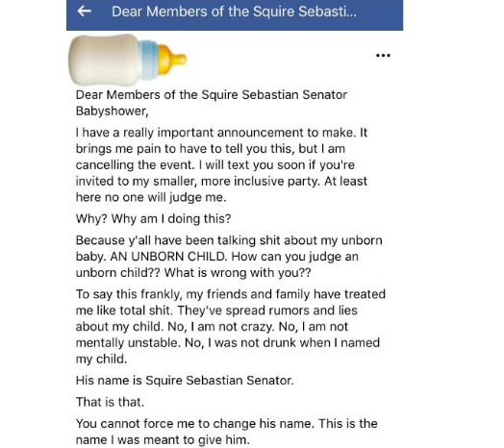Open the three-dot post options menu
504x448 pixels.
383,56
